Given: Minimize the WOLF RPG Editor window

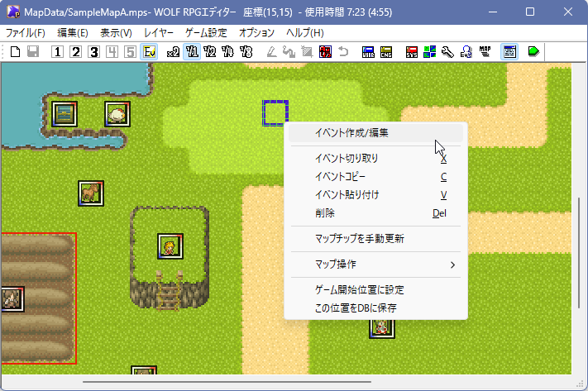Looking at the screenshot, I should pyautogui.click(x=493, y=12).
